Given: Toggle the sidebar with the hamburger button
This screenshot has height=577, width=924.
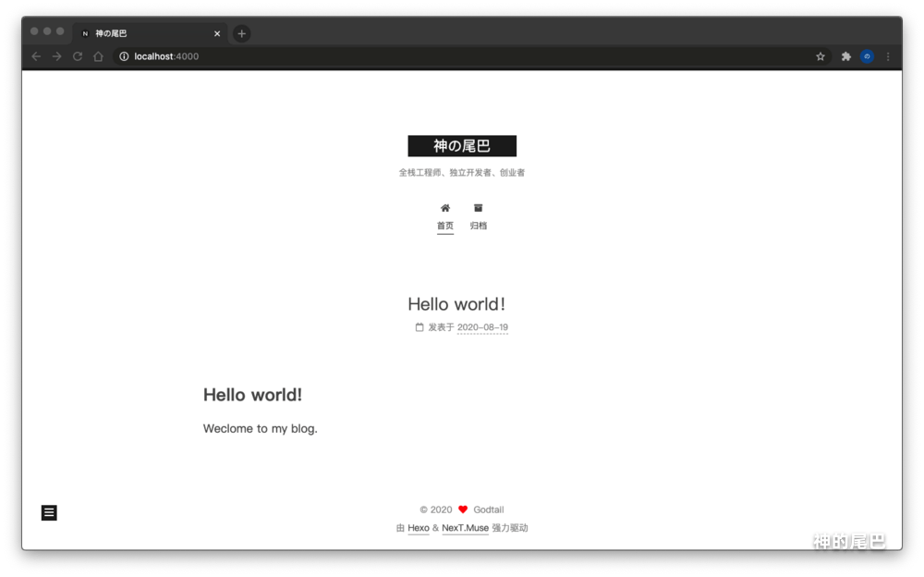Looking at the screenshot, I should [x=49, y=512].
